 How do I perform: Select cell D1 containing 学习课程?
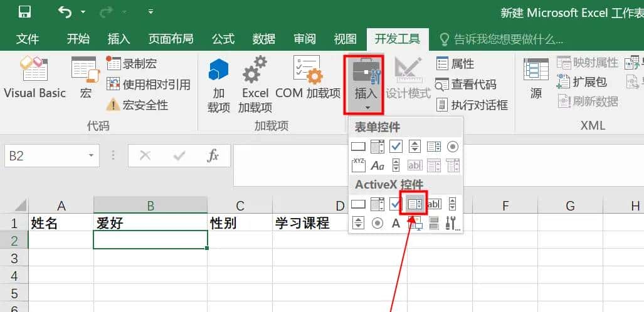pyautogui.click(x=340, y=223)
